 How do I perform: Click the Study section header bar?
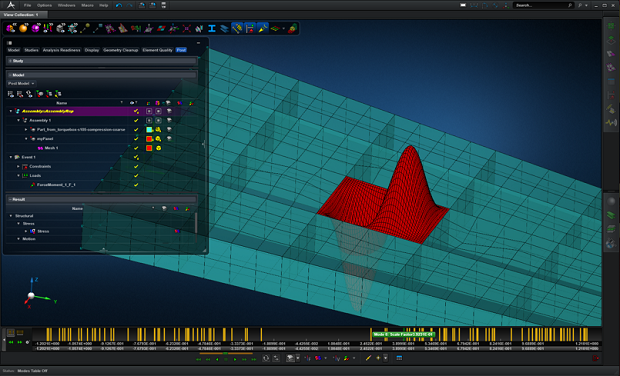click(102, 61)
